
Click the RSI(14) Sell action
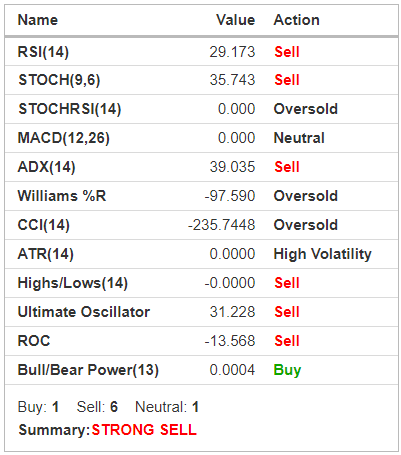(287, 52)
